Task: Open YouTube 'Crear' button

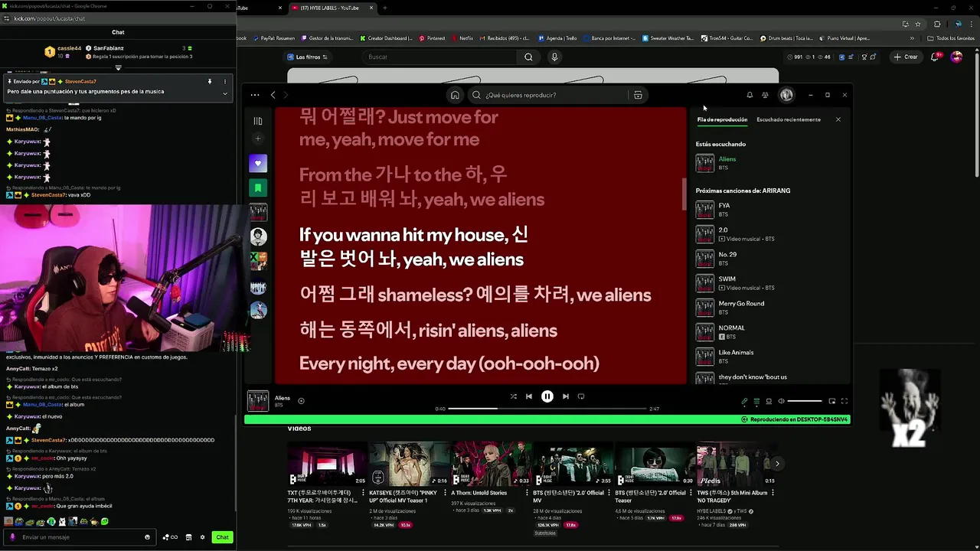Action: coord(906,57)
